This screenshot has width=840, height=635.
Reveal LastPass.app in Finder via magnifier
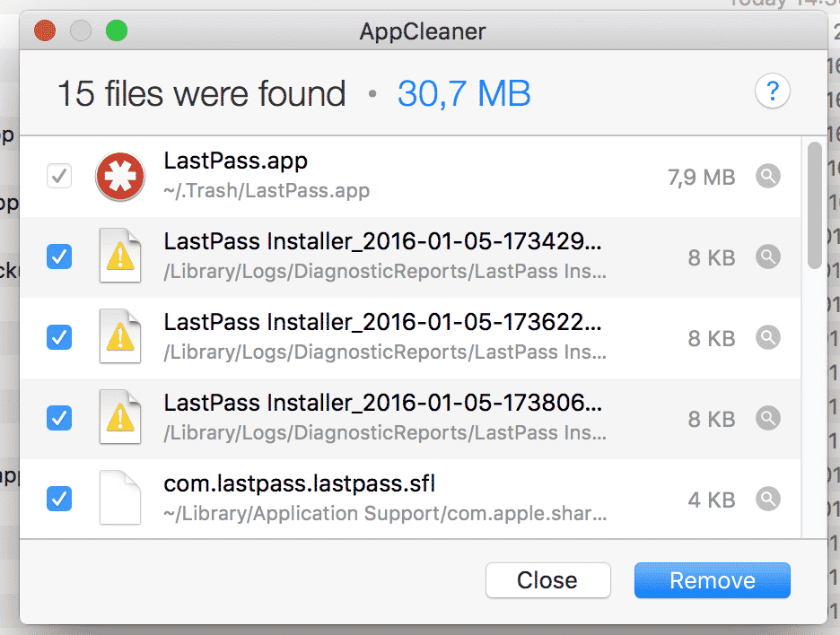(x=767, y=176)
